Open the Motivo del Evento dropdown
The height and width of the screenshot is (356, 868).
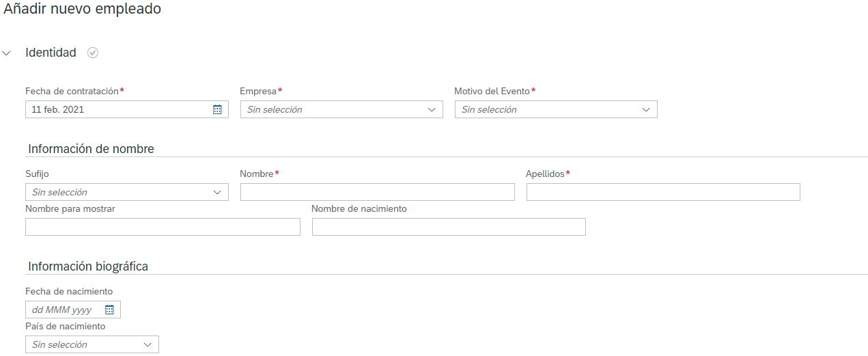click(x=556, y=109)
